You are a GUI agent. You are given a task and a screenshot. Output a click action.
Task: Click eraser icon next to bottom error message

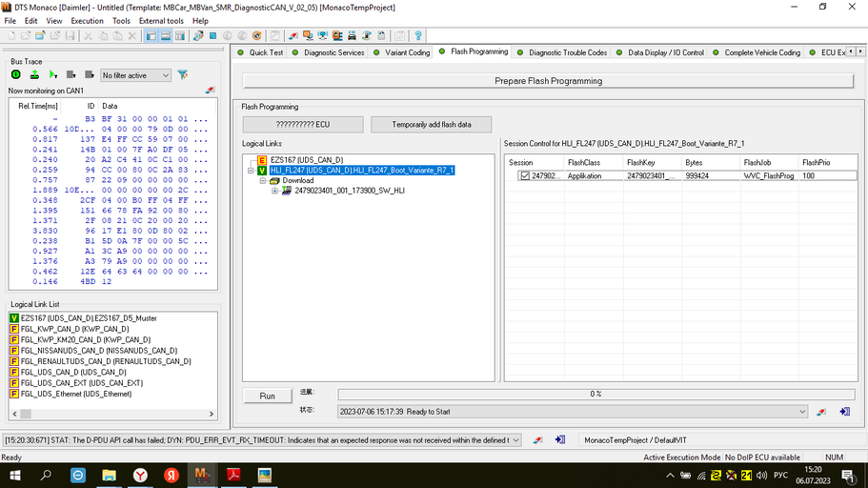(537, 439)
